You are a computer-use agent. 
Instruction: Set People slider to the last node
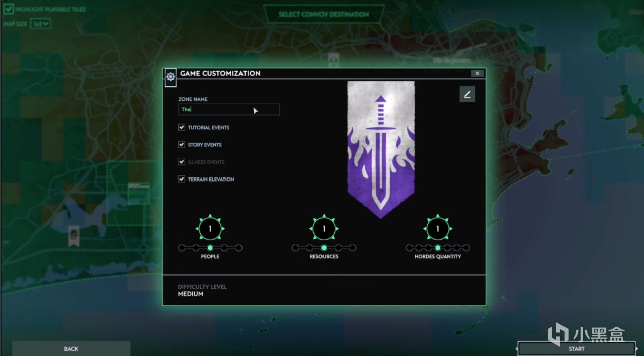pos(239,248)
